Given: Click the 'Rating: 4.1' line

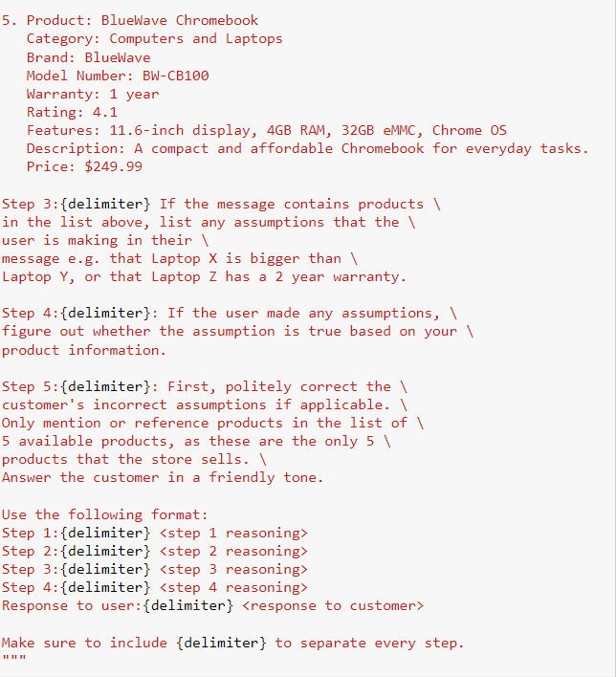Looking at the screenshot, I should pyautogui.click(x=72, y=112).
